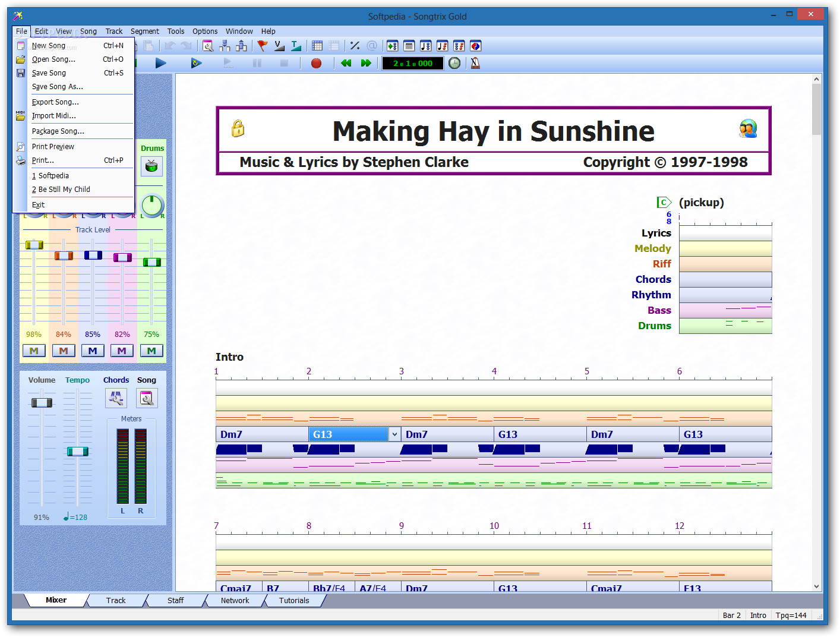This screenshot has height=637, width=840.
Task: Click the blue and red dots window icon
Action: click(x=459, y=46)
